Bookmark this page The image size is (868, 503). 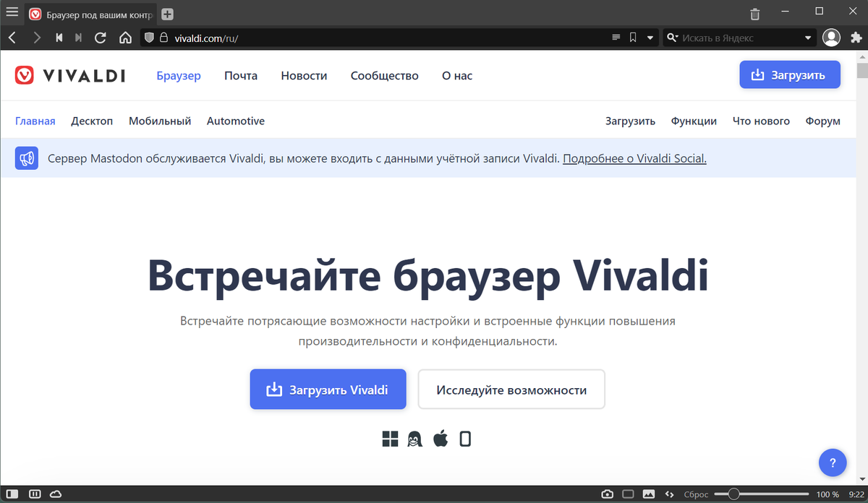[x=633, y=38]
